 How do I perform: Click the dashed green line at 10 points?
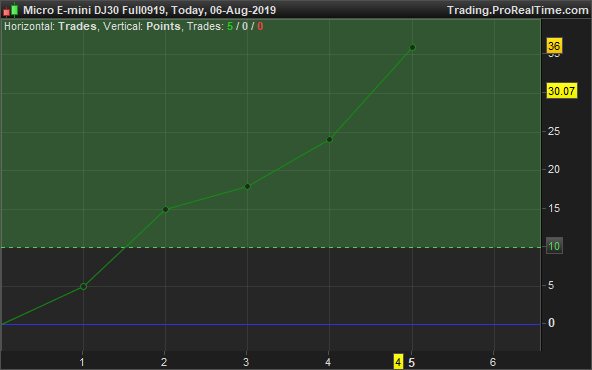(270, 248)
